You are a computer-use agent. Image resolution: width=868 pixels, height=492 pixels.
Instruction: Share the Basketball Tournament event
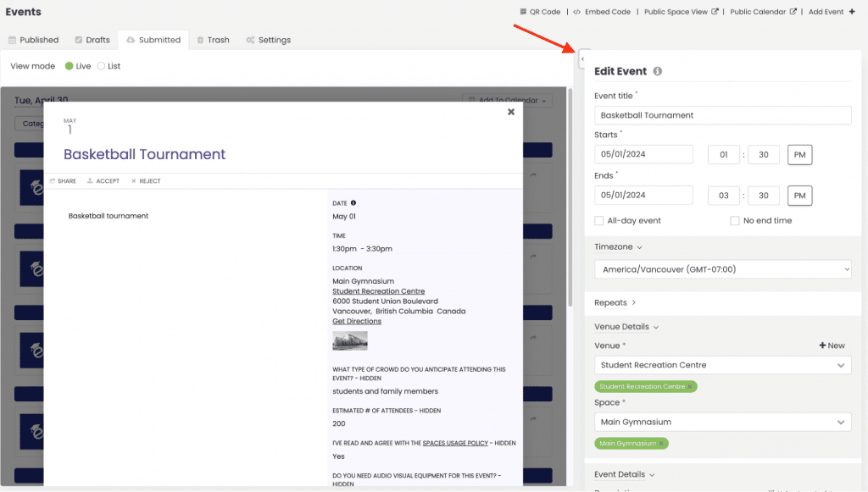pos(63,181)
